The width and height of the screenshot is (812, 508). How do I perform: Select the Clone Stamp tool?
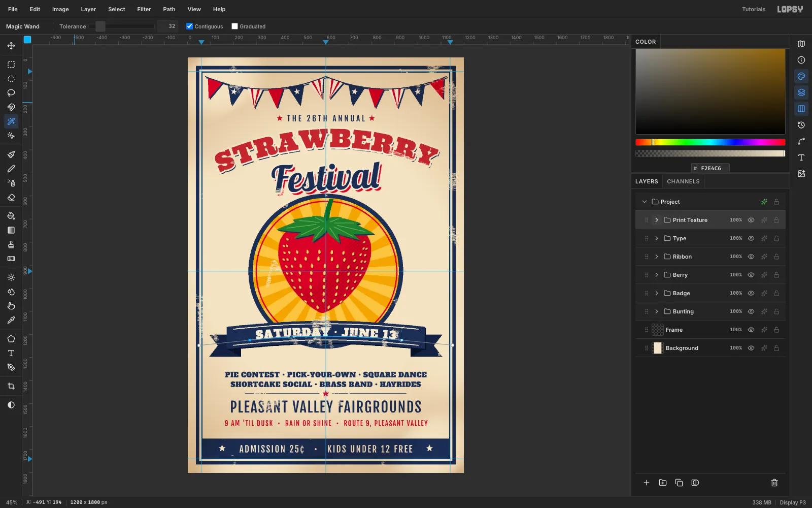(x=11, y=244)
